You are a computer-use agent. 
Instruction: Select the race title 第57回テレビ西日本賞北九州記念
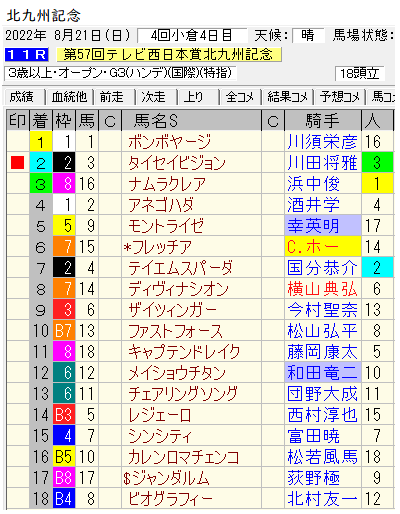(x=169, y=55)
